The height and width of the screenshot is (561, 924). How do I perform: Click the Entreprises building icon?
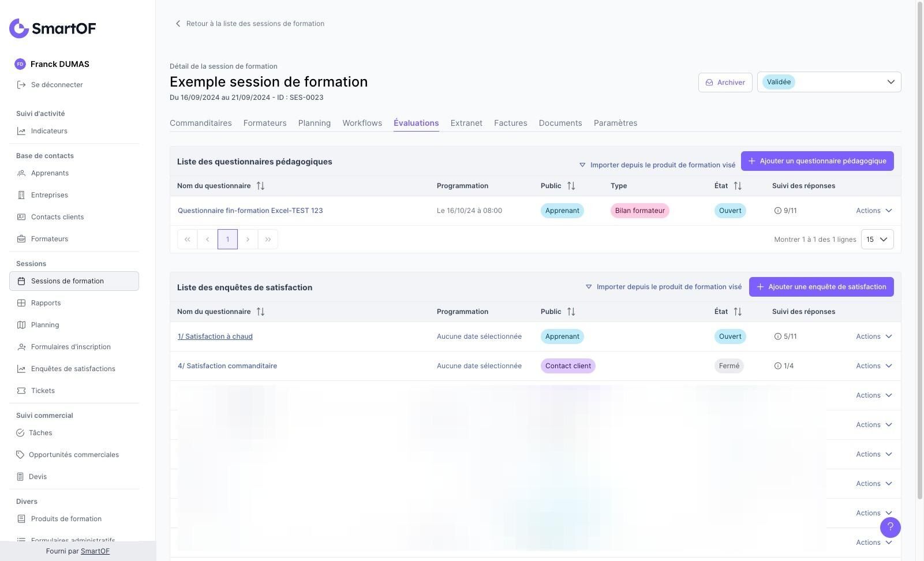[x=21, y=195]
